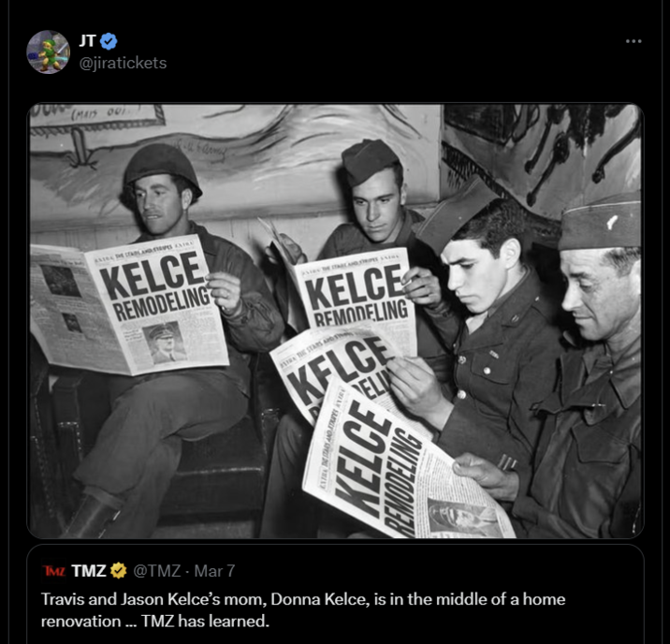Click the bold TMZ account name
The height and width of the screenshot is (644, 670).
88,570
